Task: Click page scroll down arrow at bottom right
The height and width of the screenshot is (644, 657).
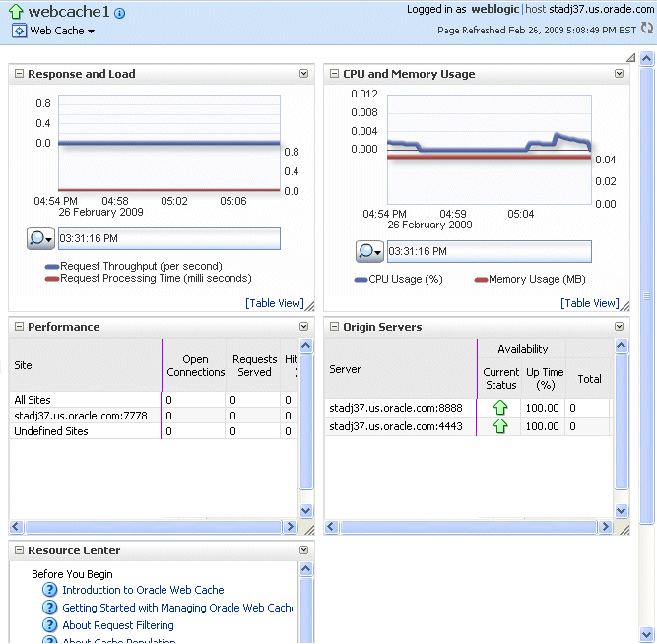Action: (x=646, y=634)
